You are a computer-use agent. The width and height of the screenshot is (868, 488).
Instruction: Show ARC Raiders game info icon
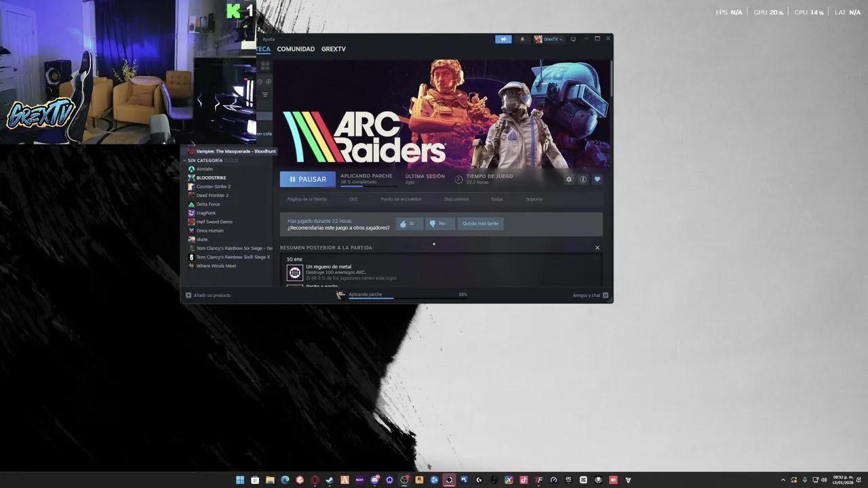[x=583, y=180]
